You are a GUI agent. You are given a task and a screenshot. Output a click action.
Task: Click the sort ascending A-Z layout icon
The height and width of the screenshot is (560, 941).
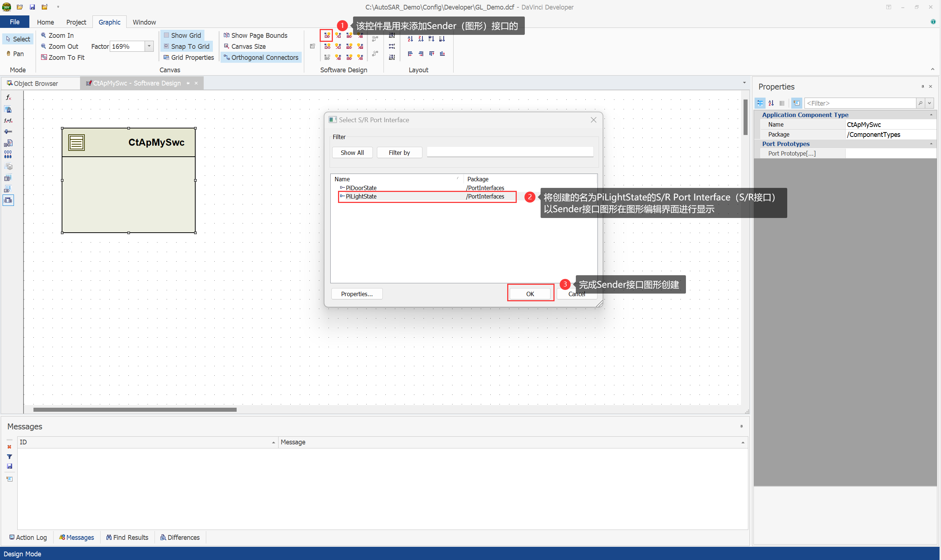click(410, 39)
